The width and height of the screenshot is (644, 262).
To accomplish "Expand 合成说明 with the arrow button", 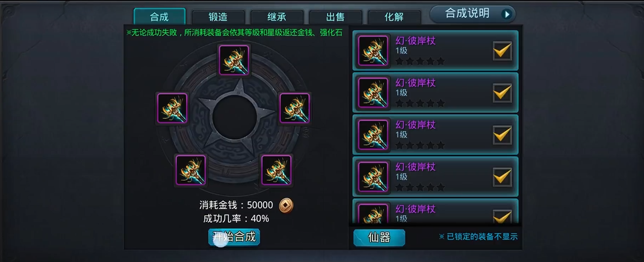I will coord(507,14).
